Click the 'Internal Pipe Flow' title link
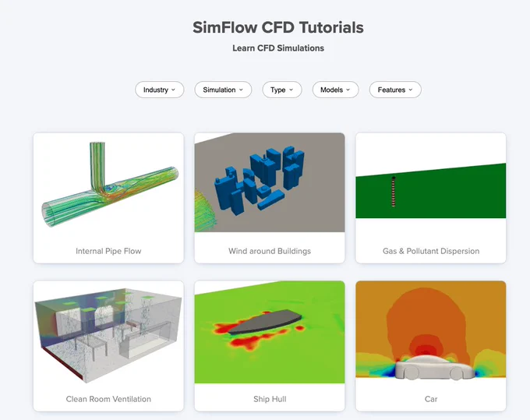530x420 pixels. pos(108,251)
